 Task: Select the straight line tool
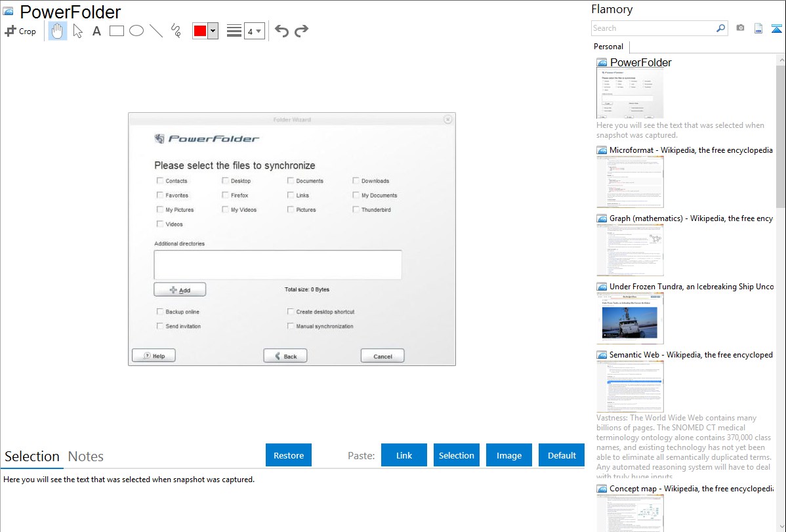[x=156, y=31]
